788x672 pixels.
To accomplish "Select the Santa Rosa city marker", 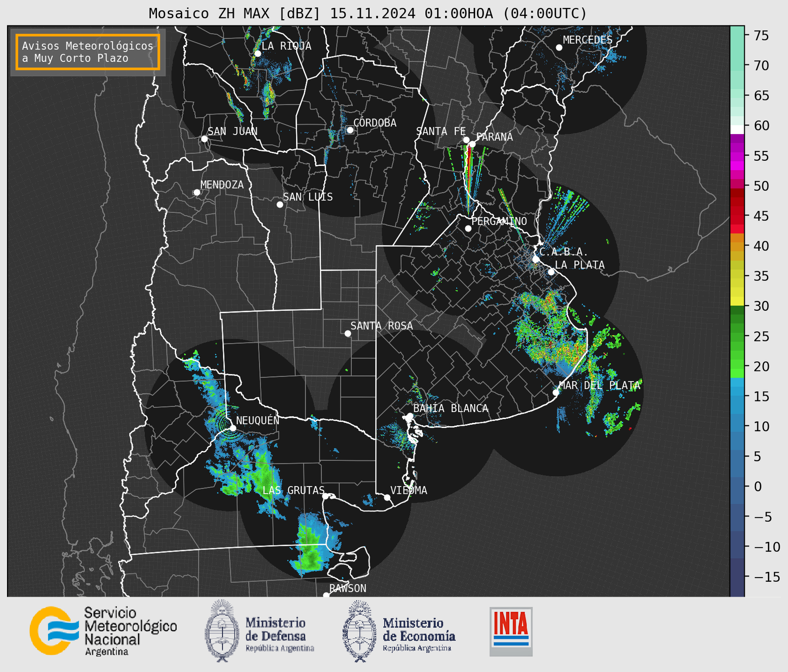I will click(x=348, y=333).
